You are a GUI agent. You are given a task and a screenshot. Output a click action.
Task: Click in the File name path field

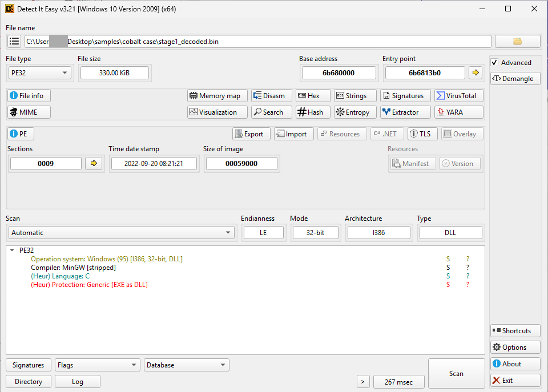(258, 41)
